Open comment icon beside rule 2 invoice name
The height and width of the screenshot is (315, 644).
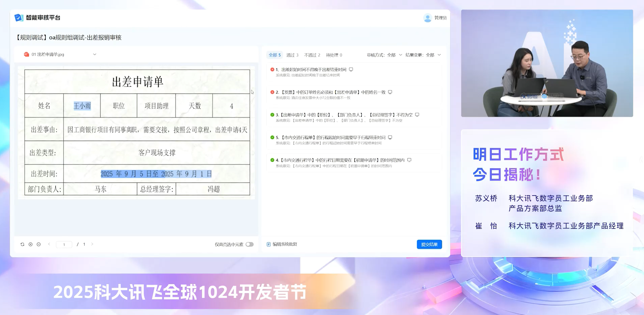point(390,92)
